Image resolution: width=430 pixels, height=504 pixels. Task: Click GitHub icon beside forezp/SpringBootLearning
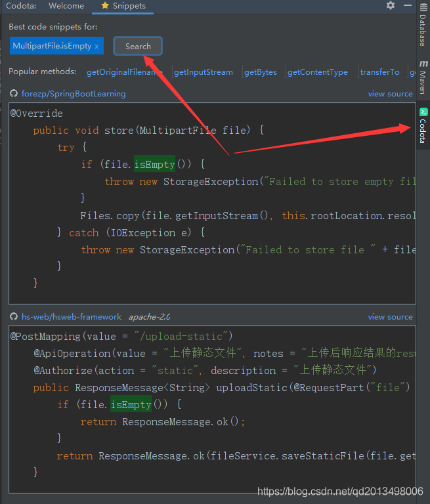14,94
